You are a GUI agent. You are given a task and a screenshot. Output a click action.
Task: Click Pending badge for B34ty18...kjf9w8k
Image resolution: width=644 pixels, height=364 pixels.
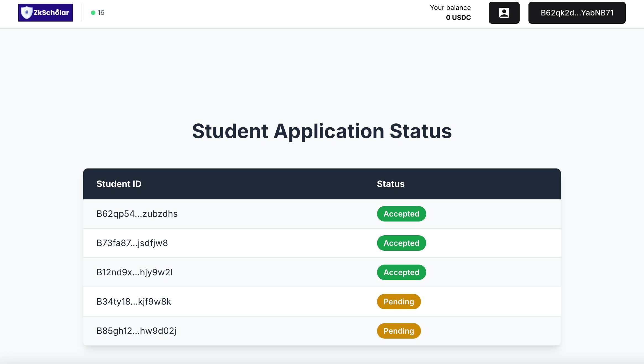pyautogui.click(x=399, y=302)
